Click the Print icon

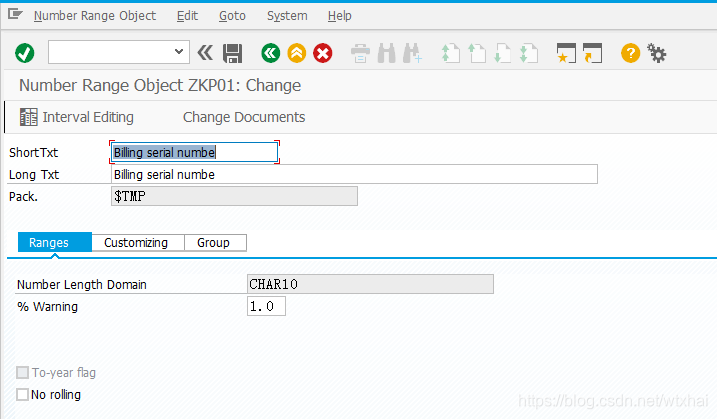(x=360, y=53)
